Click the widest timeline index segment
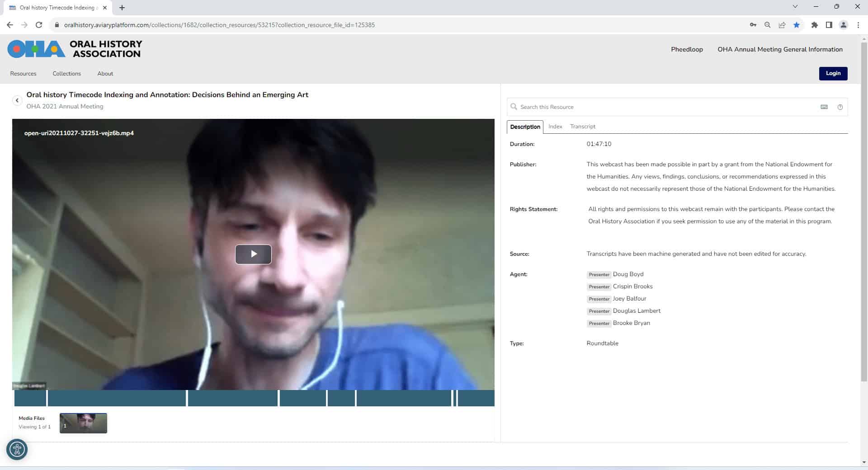Viewport: 868px width, 470px height. pos(117,398)
